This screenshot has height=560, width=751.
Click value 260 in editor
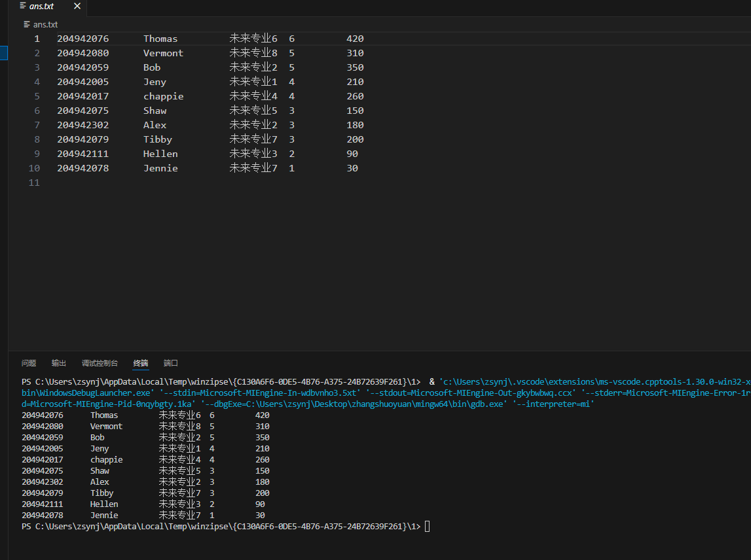point(355,96)
